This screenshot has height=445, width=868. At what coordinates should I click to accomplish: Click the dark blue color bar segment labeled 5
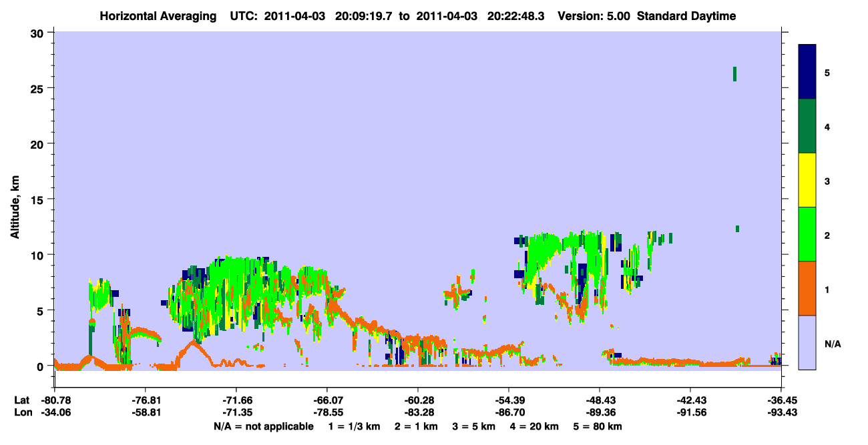(807, 72)
